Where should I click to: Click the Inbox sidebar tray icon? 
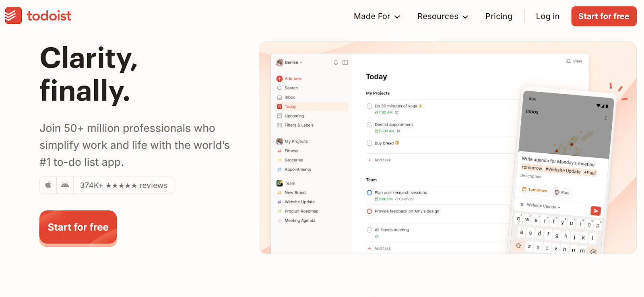pos(279,97)
